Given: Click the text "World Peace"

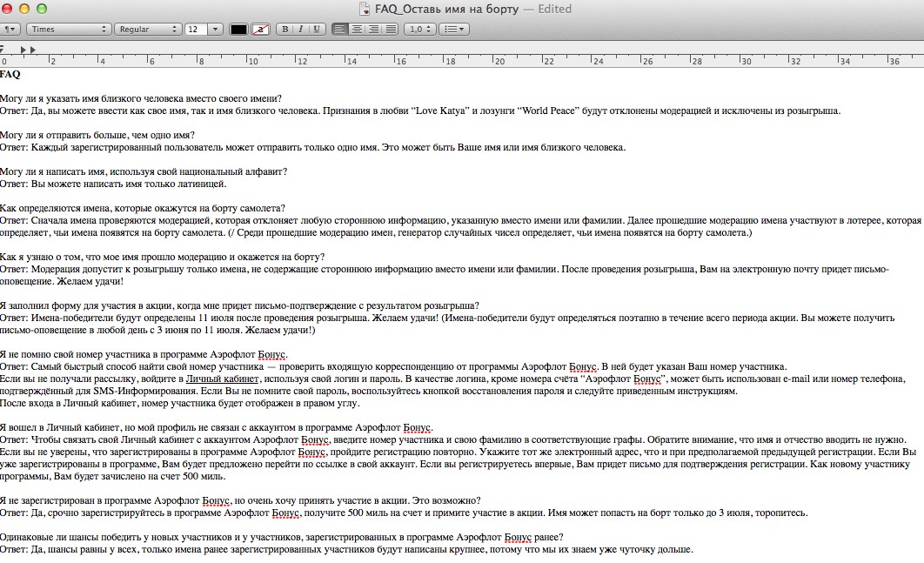Looking at the screenshot, I should 548,111.
